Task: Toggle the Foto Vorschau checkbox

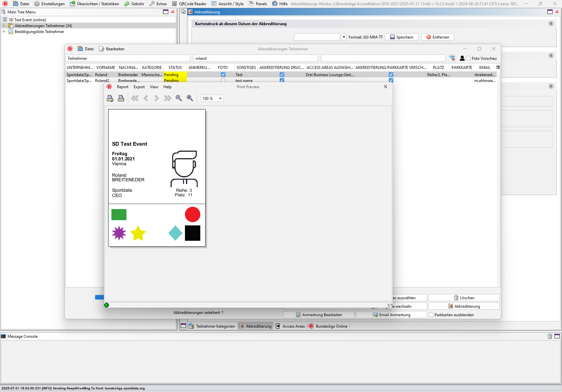Action: pos(468,58)
